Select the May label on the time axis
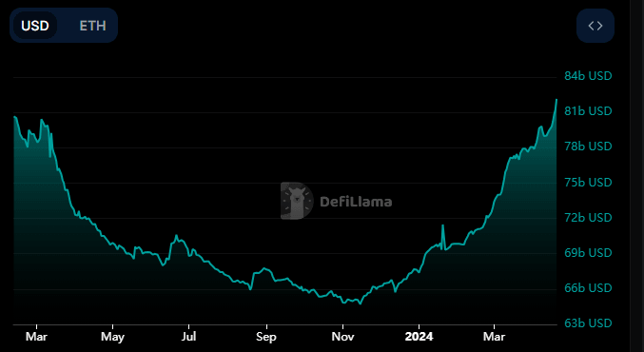The height and width of the screenshot is (352, 644). tap(112, 337)
